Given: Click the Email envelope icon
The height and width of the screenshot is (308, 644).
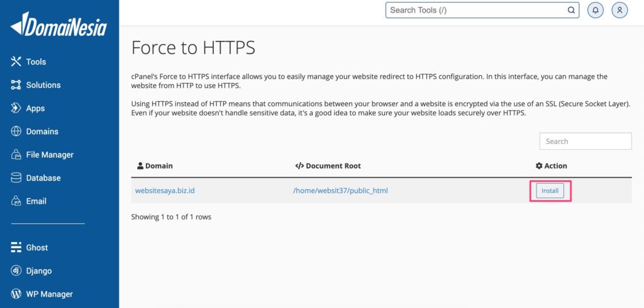Looking at the screenshot, I should [16, 201].
